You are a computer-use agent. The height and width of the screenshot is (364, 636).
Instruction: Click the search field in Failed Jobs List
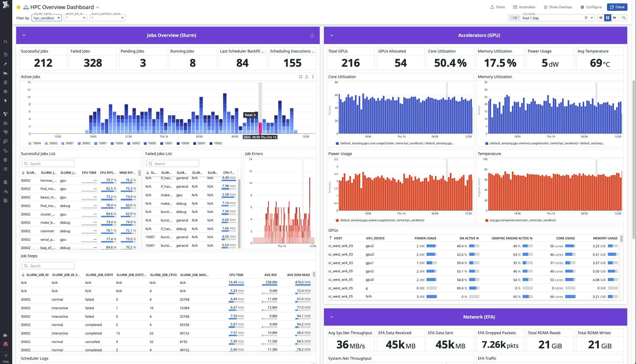pos(172,163)
